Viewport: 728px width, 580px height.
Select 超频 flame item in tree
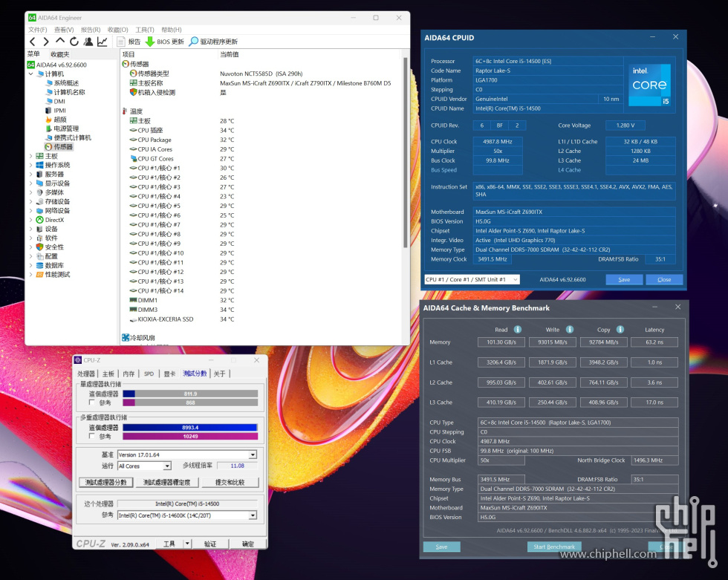coord(56,120)
